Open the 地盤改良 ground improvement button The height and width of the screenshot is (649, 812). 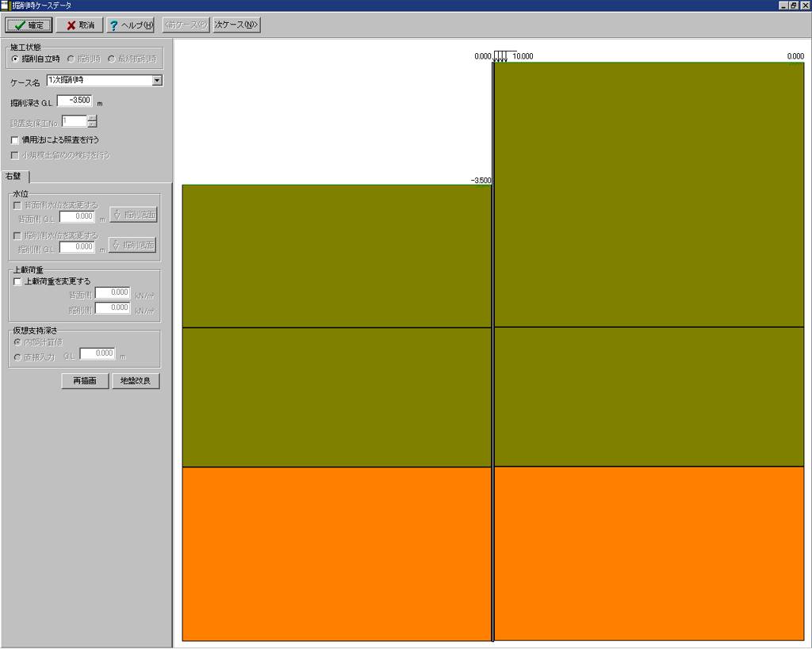(136, 381)
